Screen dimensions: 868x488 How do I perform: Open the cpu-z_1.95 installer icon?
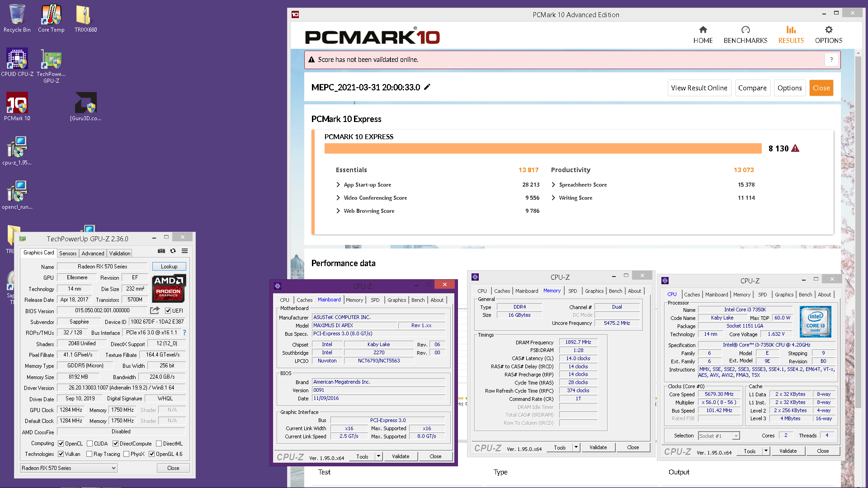(17, 151)
